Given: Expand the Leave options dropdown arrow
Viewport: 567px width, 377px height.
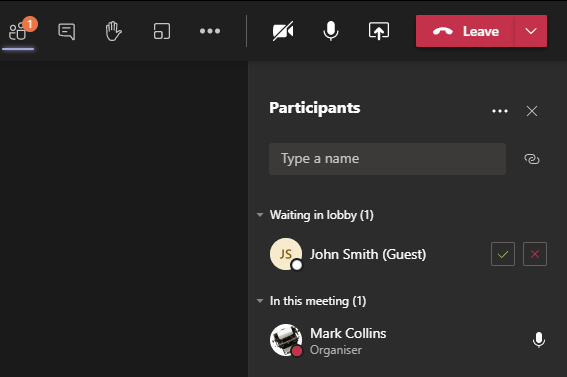Looking at the screenshot, I should coord(531,31).
